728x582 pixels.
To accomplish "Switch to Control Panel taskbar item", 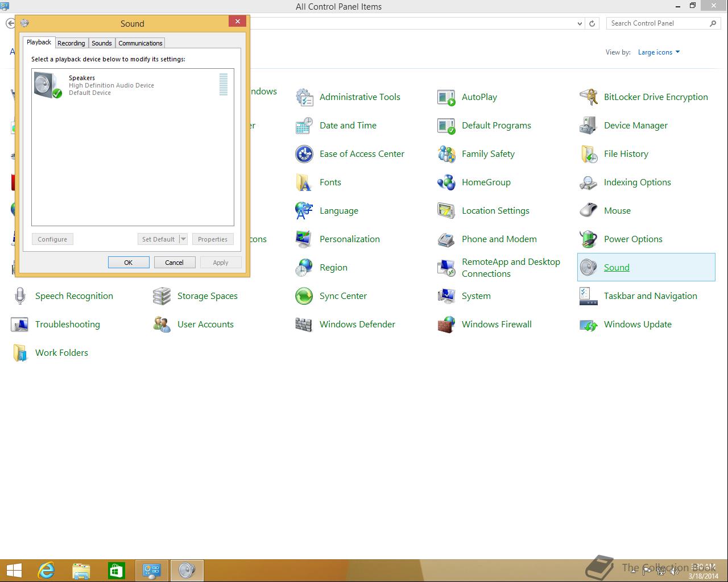I will click(152, 570).
